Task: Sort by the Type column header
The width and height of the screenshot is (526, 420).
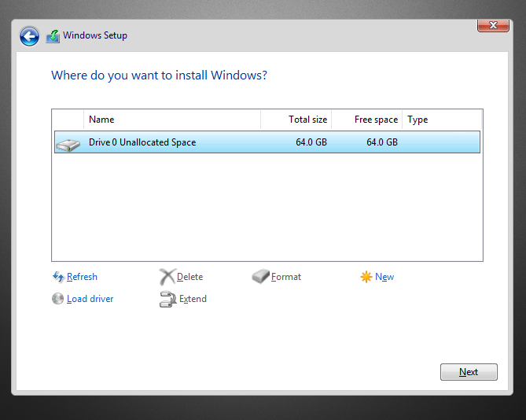Action: pyautogui.click(x=442, y=120)
